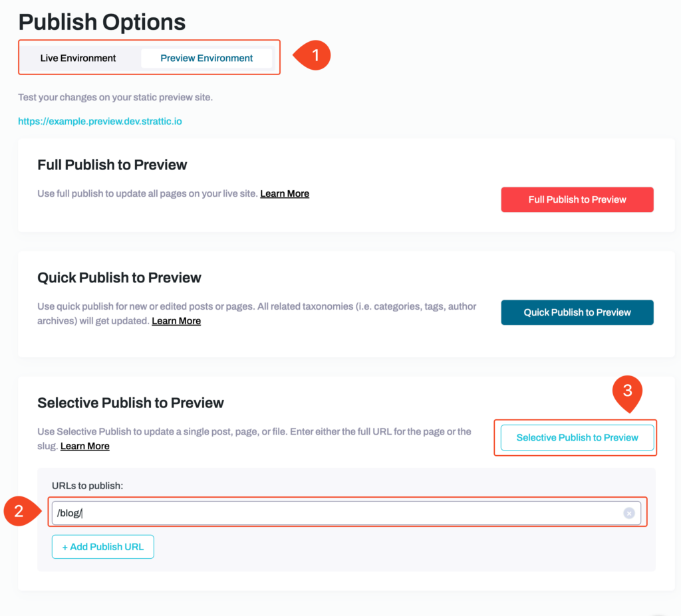The image size is (681, 616).
Task: Click the numbered marker 2 callout
Action: (x=22, y=512)
